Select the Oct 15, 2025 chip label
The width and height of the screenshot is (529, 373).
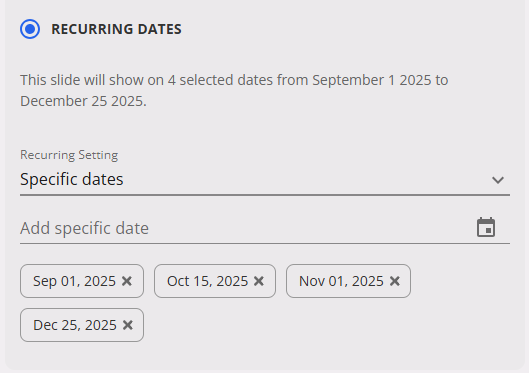click(207, 281)
